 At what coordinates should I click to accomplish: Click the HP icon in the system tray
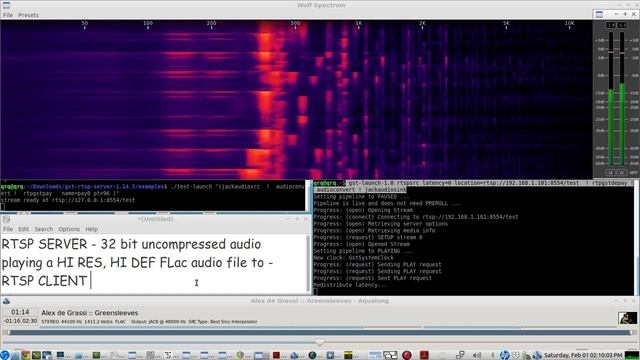tap(504, 355)
